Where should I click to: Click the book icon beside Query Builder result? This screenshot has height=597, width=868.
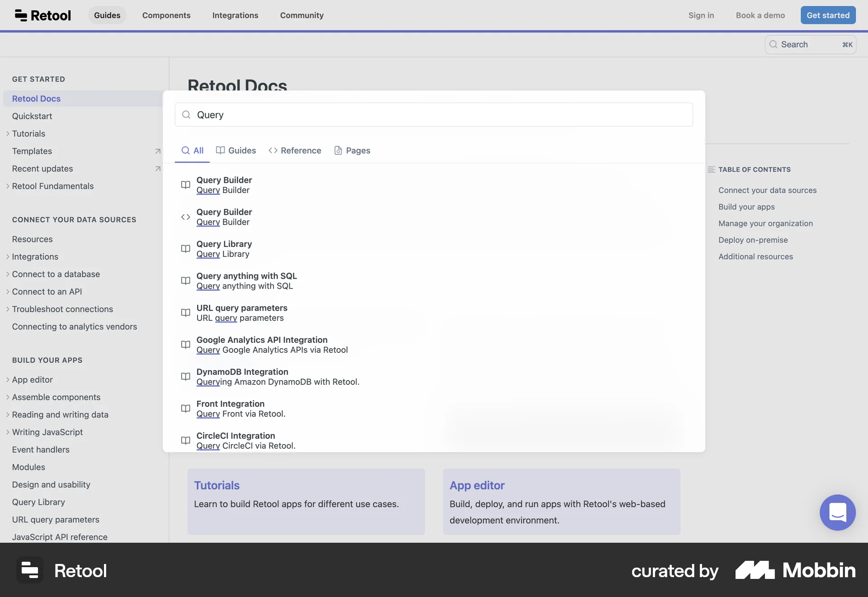[x=185, y=185]
